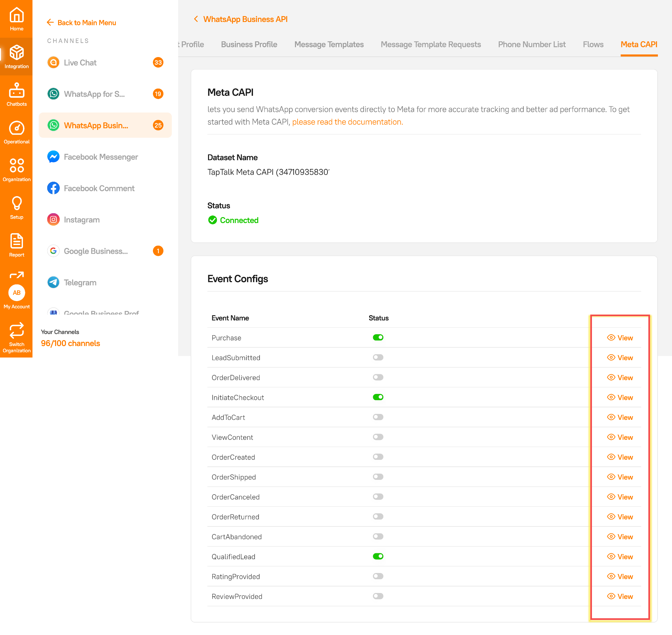Click the WhatsApp for S... badge showing 19

(x=158, y=94)
